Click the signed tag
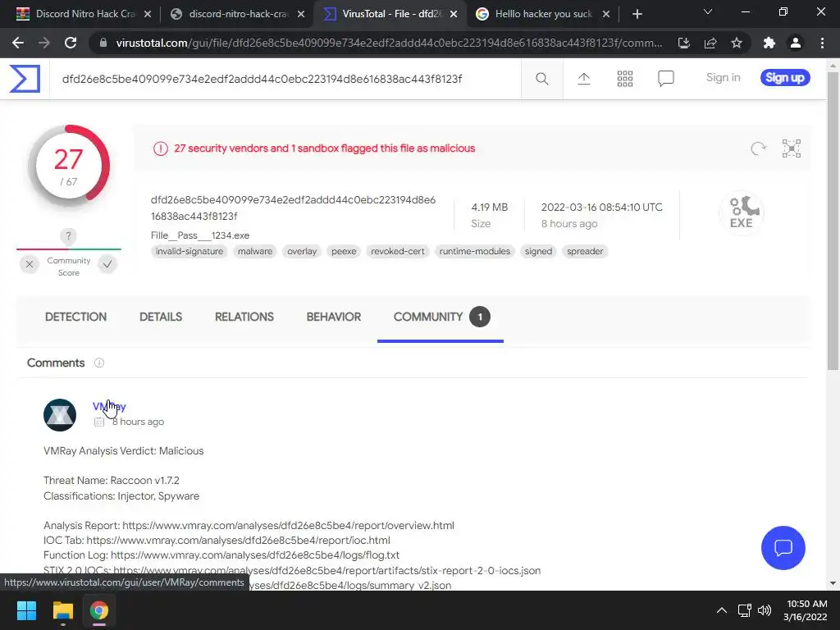 538,251
